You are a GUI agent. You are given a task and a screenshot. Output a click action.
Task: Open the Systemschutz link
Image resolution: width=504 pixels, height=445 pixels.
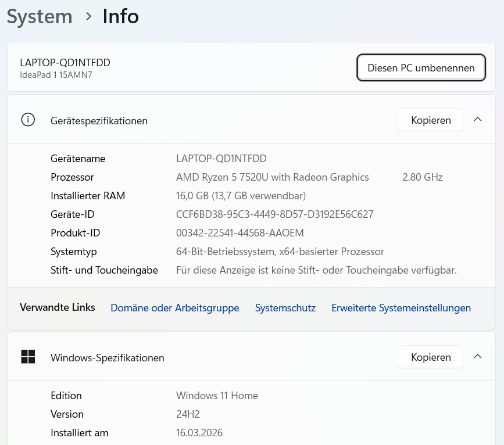point(285,308)
